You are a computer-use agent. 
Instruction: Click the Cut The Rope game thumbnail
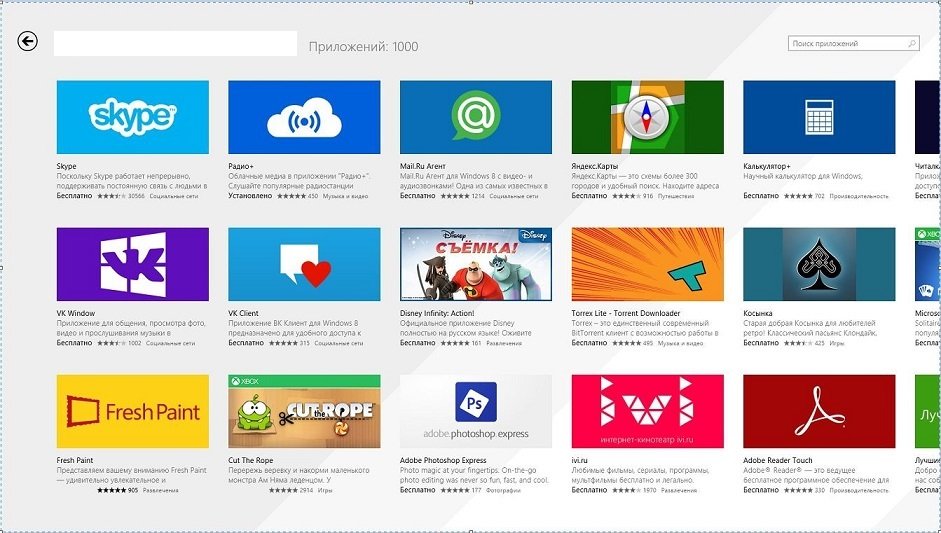304,411
